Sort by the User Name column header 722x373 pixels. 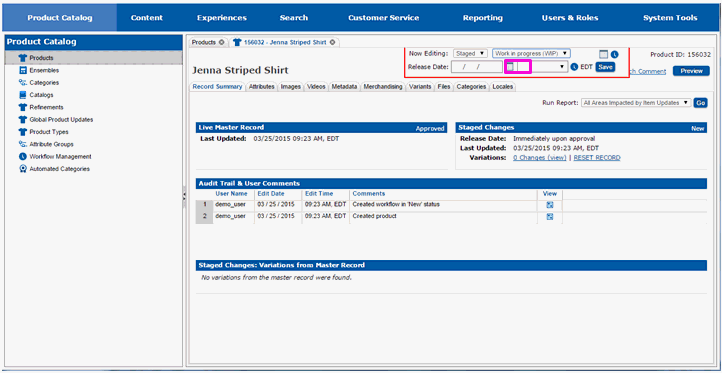point(232,193)
